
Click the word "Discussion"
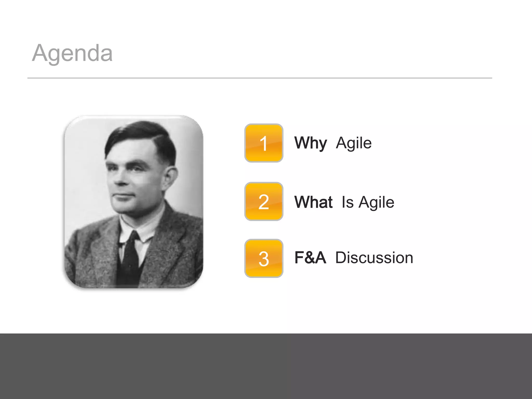point(374,258)
